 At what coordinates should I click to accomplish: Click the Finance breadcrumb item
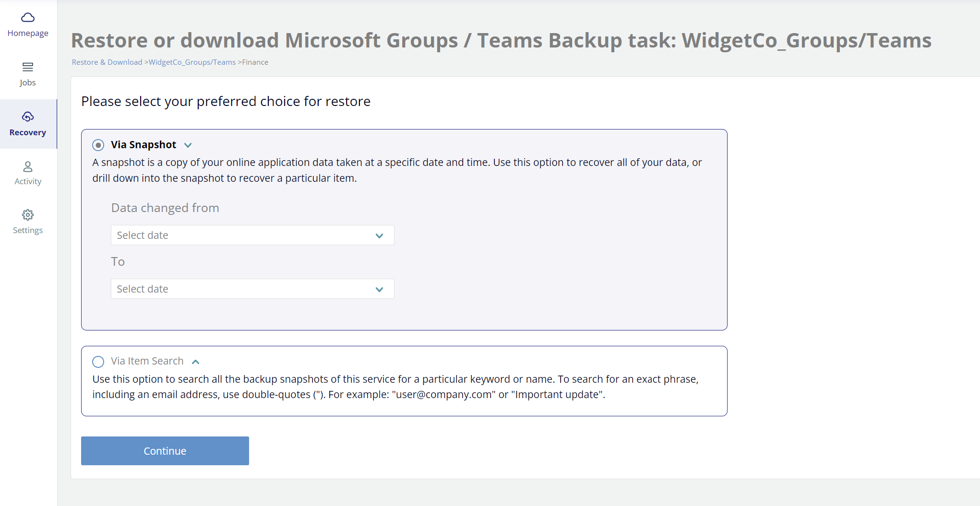[x=255, y=62]
